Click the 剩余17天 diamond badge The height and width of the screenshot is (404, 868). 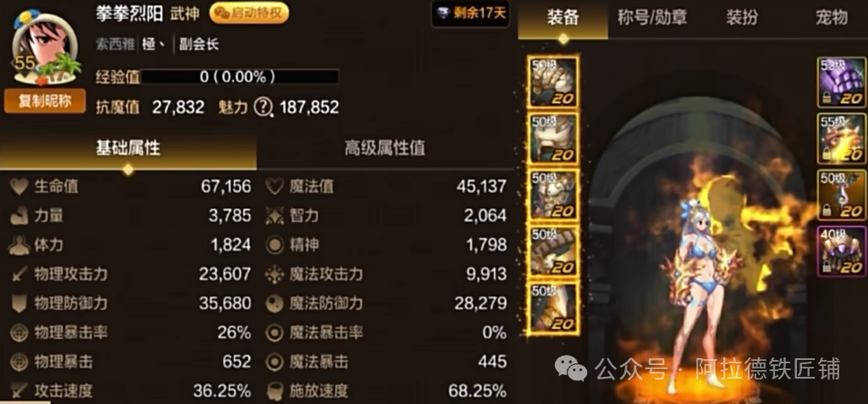[470, 14]
